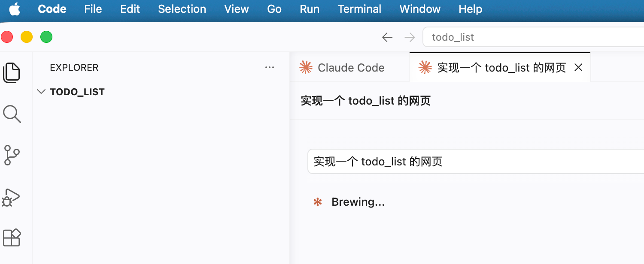
Task: Open the Go menu
Action: point(274,9)
